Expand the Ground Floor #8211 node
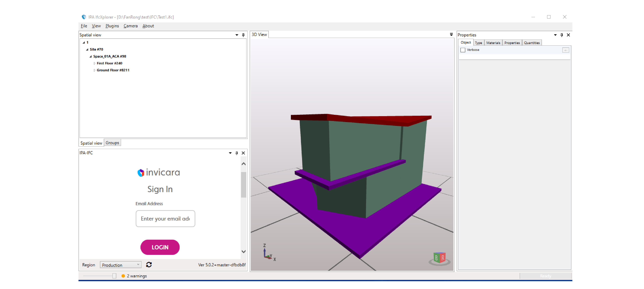 [x=94, y=70]
